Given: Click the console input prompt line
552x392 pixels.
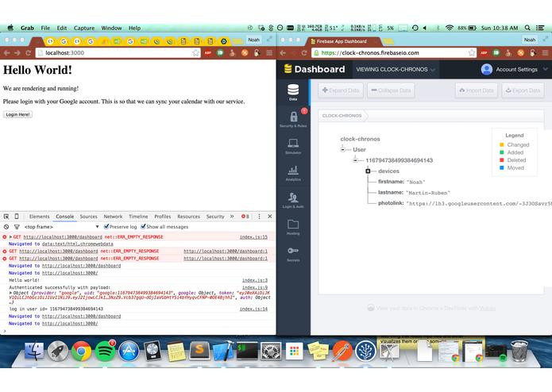Looking at the screenshot, I should (138, 331).
